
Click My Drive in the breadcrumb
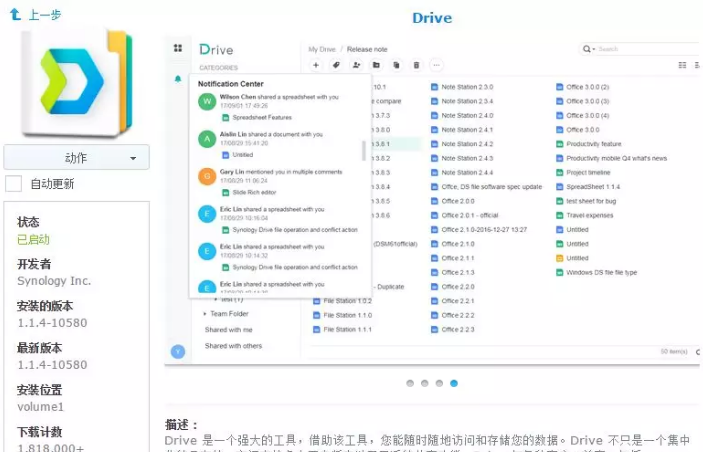click(x=322, y=49)
